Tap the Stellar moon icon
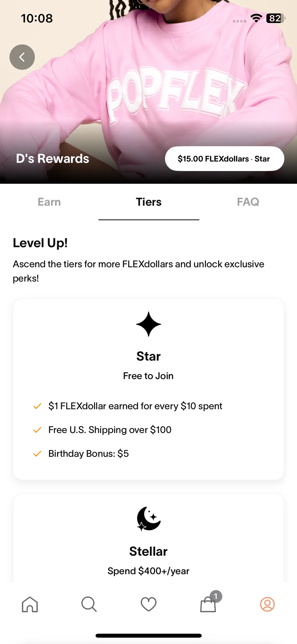 point(149,519)
